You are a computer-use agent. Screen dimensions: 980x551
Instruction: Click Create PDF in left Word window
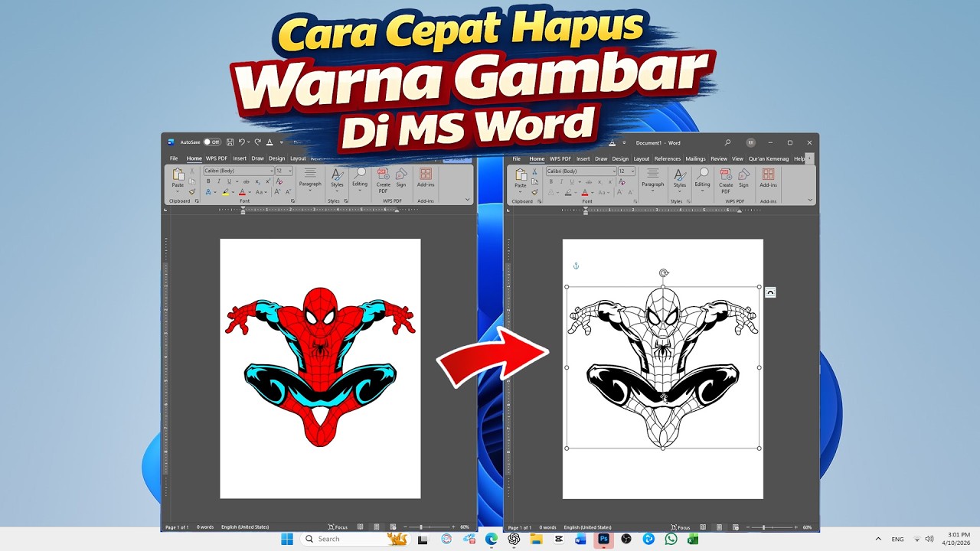(383, 180)
